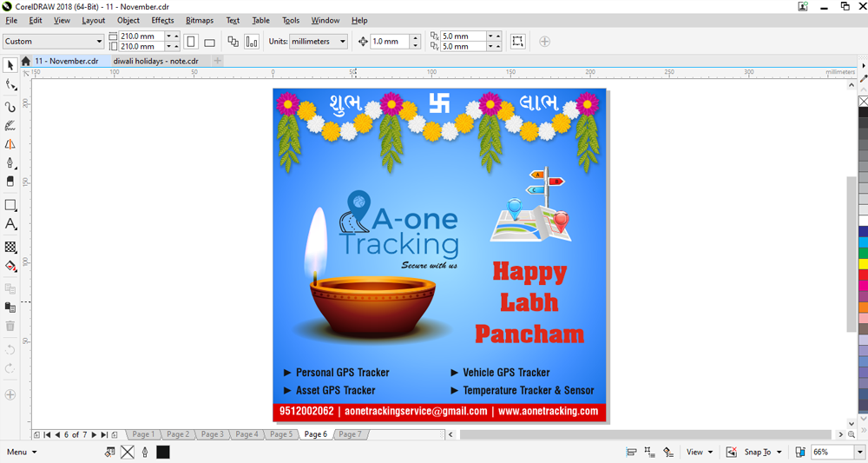This screenshot has width=868, height=463.
Task: Set page orientation to Landscape
Action: tap(209, 42)
